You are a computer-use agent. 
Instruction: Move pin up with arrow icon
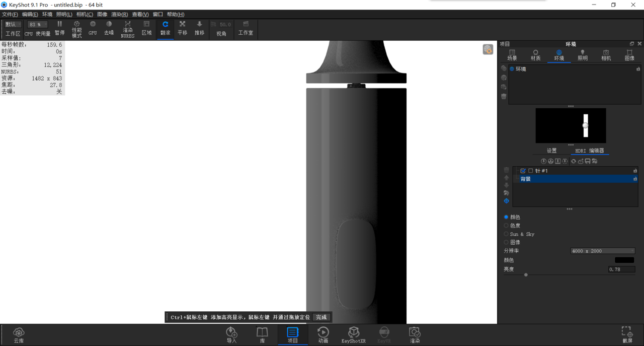(506, 178)
